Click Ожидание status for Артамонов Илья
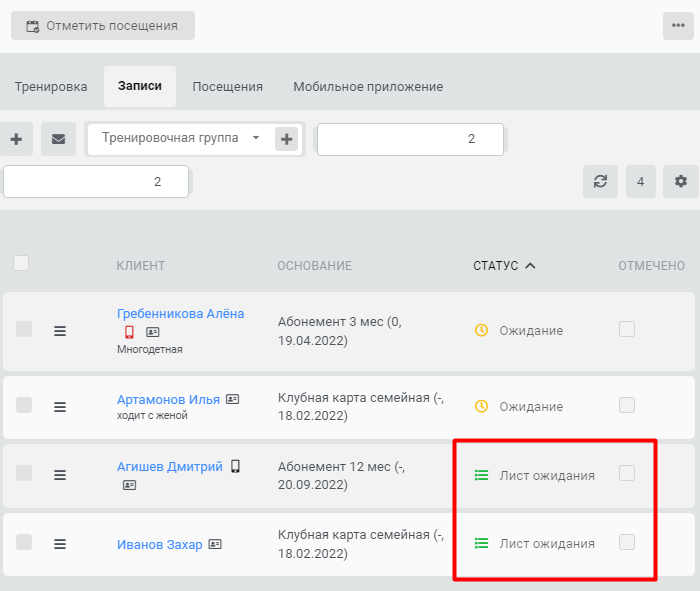The height and width of the screenshot is (591, 700). (x=531, y=407)
